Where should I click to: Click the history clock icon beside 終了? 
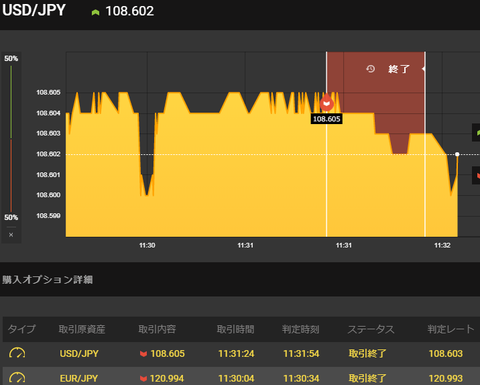click(x=370, y=69)
